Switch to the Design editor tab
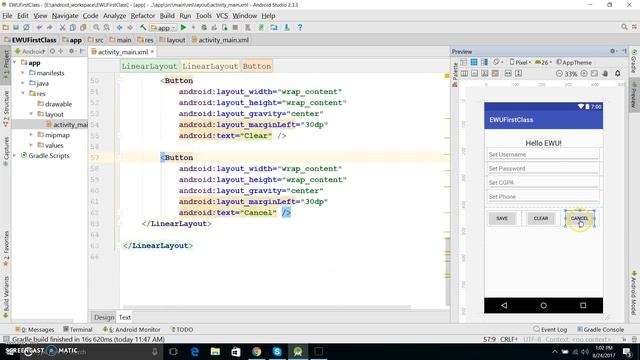The width and height of the screenshot is (640, 360). (x=104, y=317)
